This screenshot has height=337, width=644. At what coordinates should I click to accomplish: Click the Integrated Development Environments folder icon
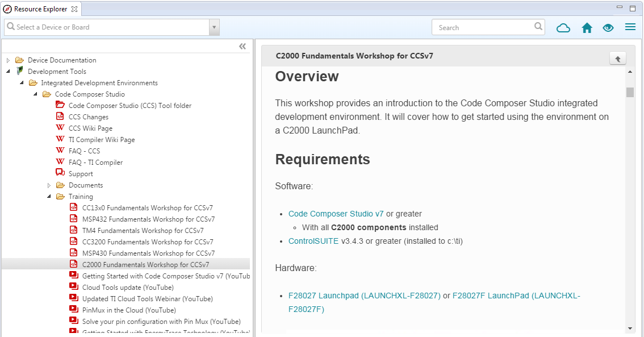[x=33, y=82]
